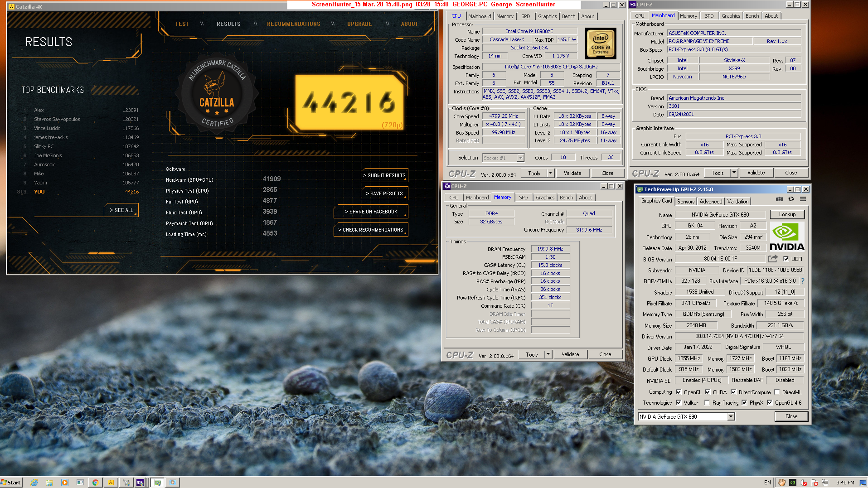Open SPD tab in CPU-Z Memory window
Image resolution: width=868 pixels, height=488 pixels.
point(523,198)
